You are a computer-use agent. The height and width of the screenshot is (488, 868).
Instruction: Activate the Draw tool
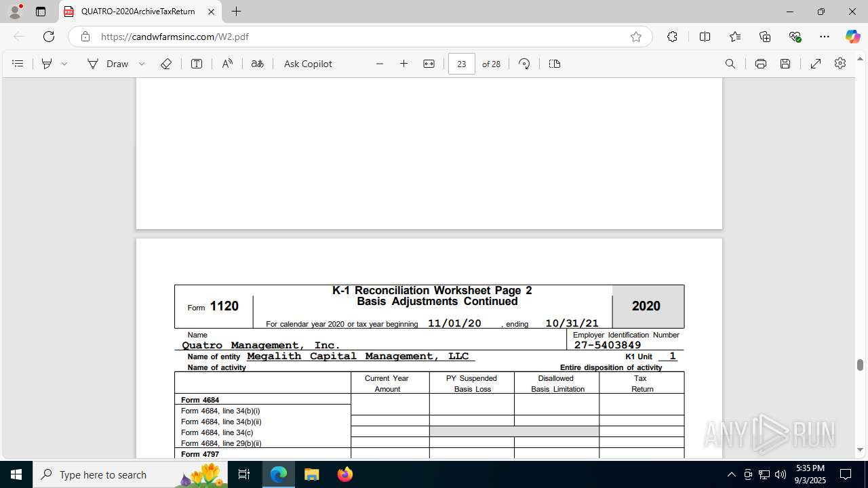tap(108, 64)
